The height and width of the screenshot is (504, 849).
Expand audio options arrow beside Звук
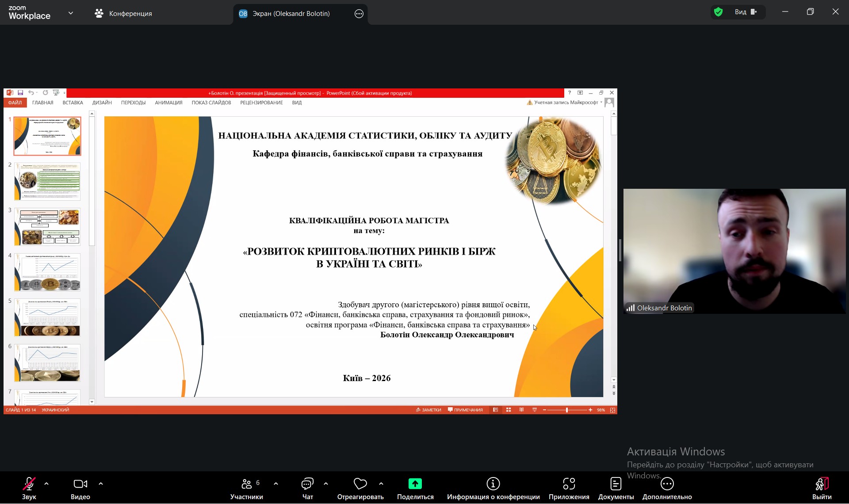coord(46,484)
